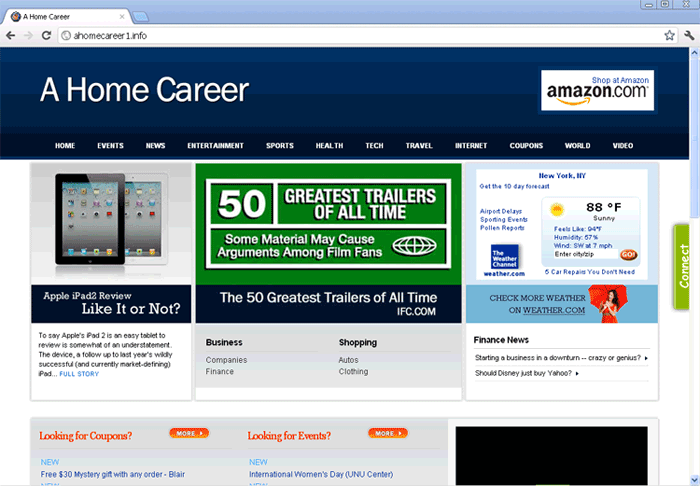This screenshot has width=700, height=486.
Task: Click the Companies link under Business
Action: click(x=226, y=359)
